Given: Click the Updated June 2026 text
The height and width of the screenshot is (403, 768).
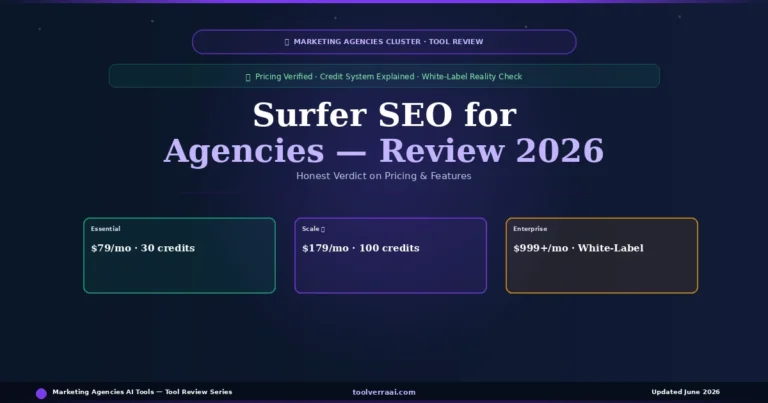Looking at the screenshot, I should pos(685,392).
